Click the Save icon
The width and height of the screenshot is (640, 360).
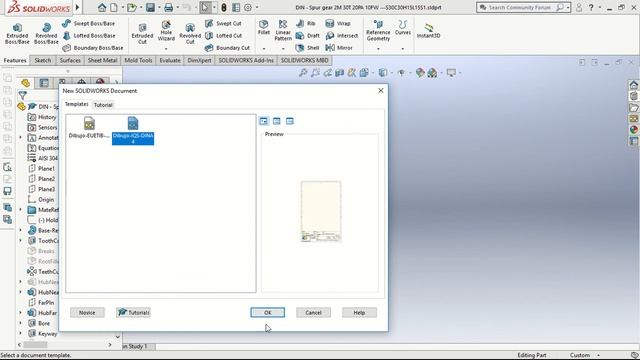point(150,7)
